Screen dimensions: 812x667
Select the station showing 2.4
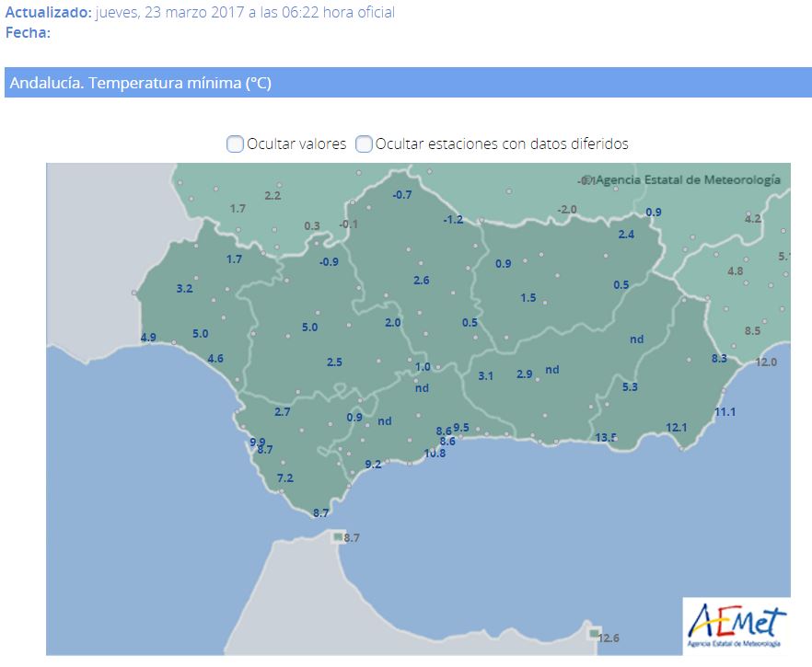click(626, 235)
